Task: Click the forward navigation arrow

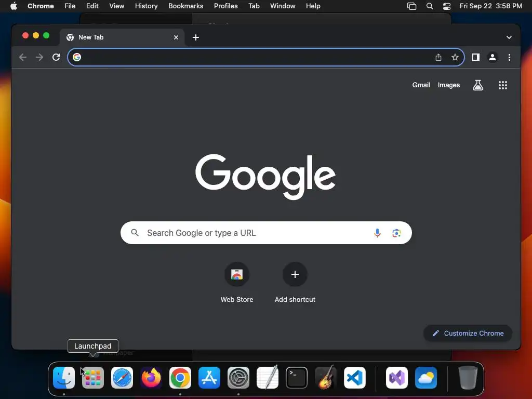Action: point(39,57)
